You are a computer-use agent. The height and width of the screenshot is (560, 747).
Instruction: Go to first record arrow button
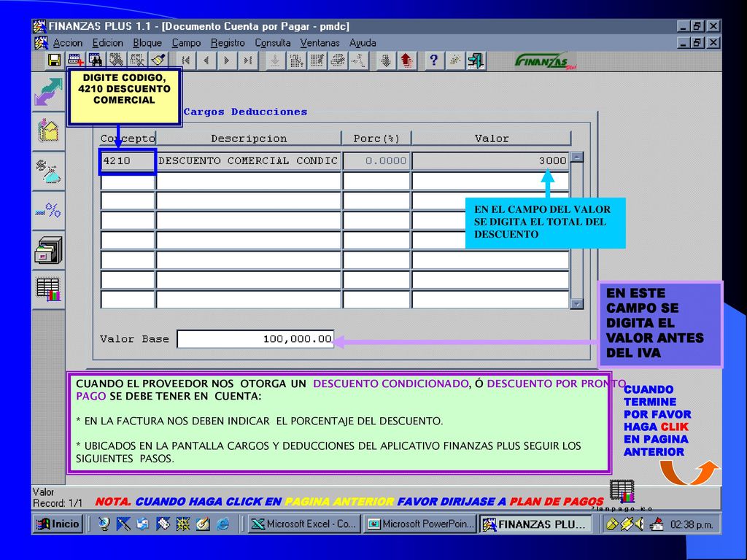point(186,61)
